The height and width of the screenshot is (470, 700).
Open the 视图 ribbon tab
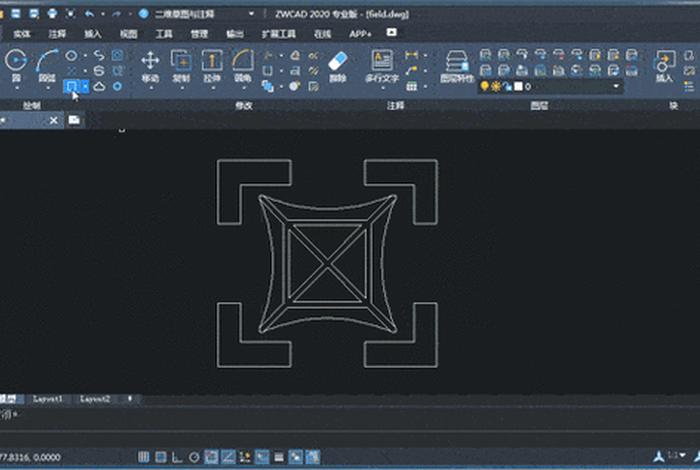[129, 33]
